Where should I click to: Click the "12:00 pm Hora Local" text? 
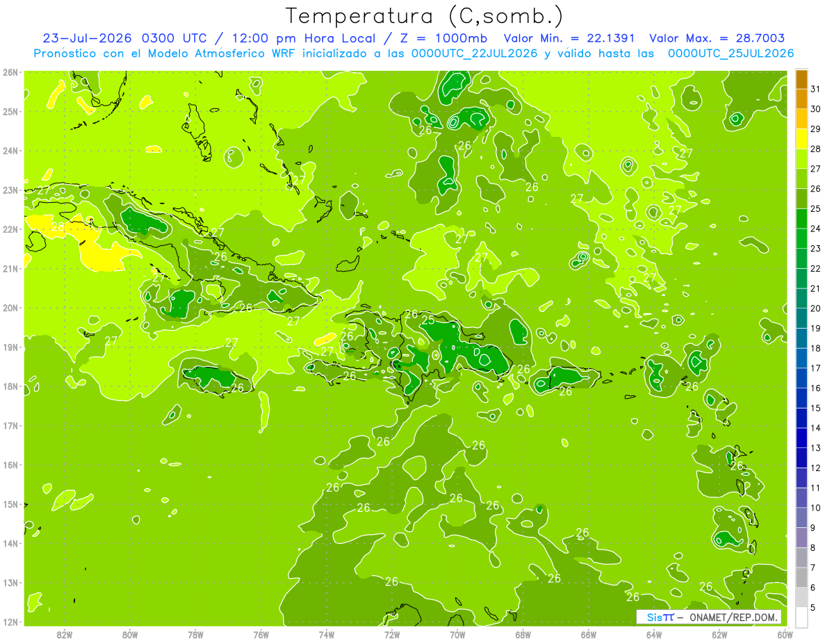[x=304, y=38]
